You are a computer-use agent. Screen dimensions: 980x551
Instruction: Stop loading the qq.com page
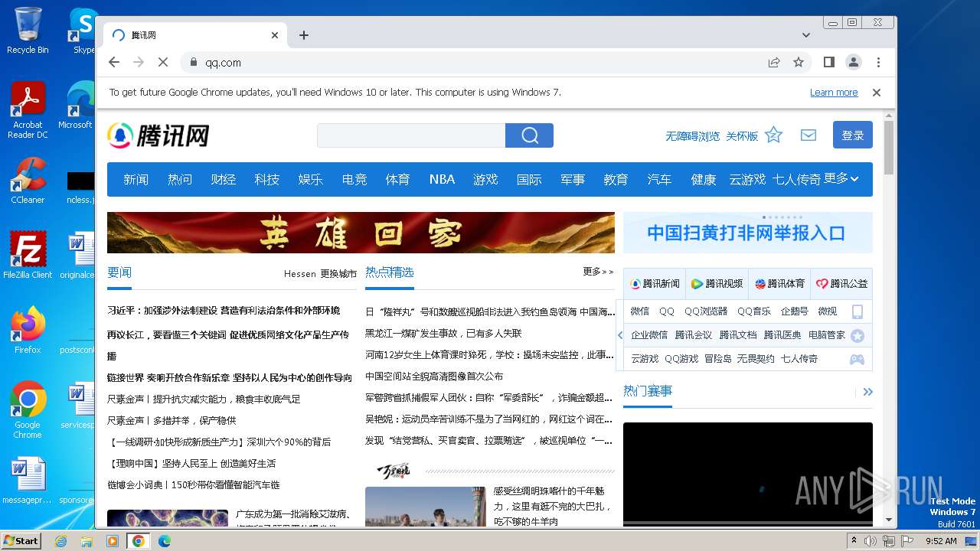163,62
